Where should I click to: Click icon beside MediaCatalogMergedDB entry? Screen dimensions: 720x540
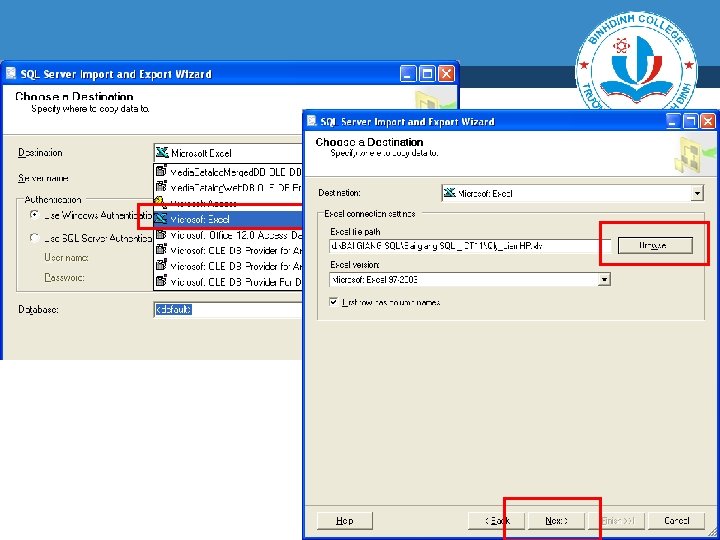[161, 171]
